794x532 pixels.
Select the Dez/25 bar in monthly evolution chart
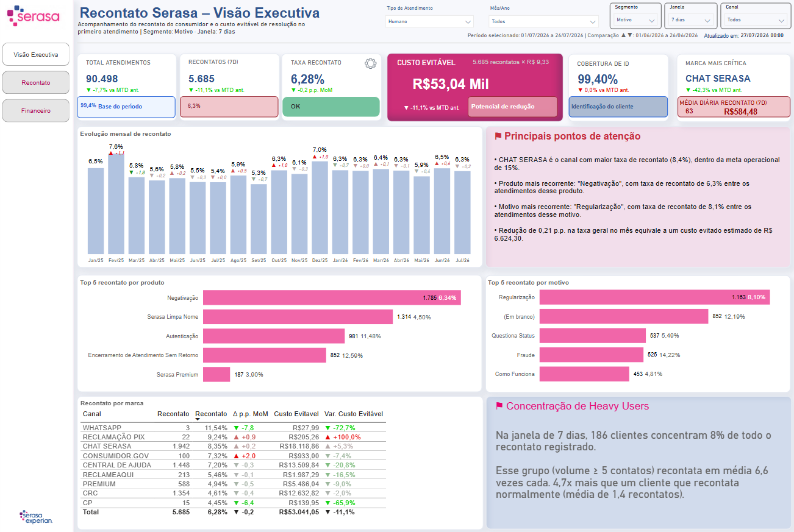[320, 208]
